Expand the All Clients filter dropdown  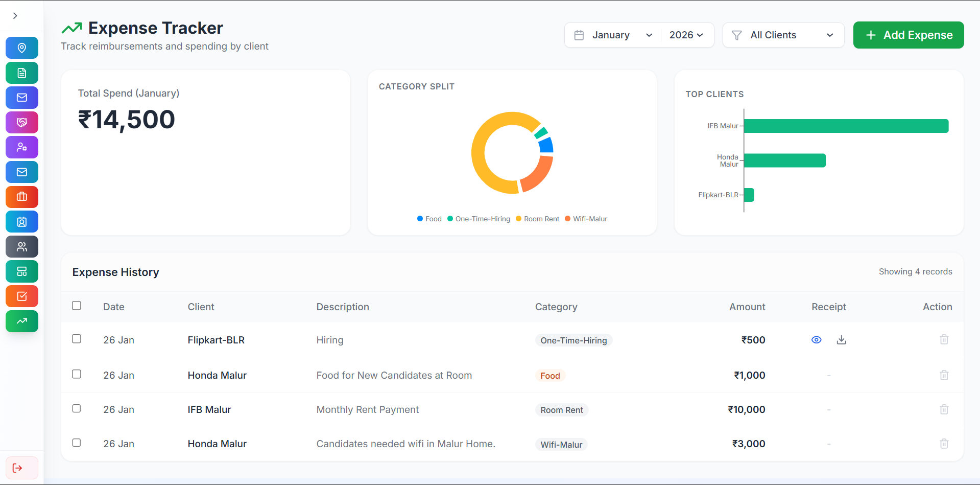pyautogui.click(x=782, y=35)
